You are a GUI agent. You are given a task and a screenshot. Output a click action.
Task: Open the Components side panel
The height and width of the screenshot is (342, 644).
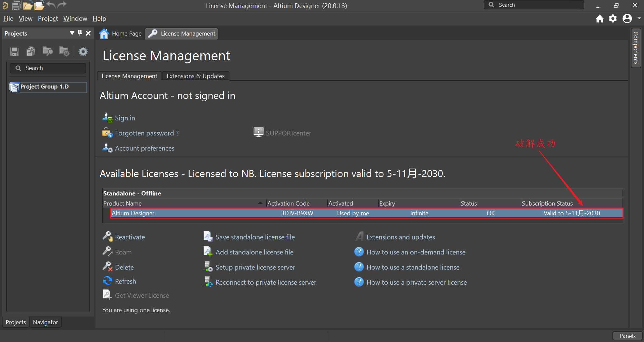636,48
